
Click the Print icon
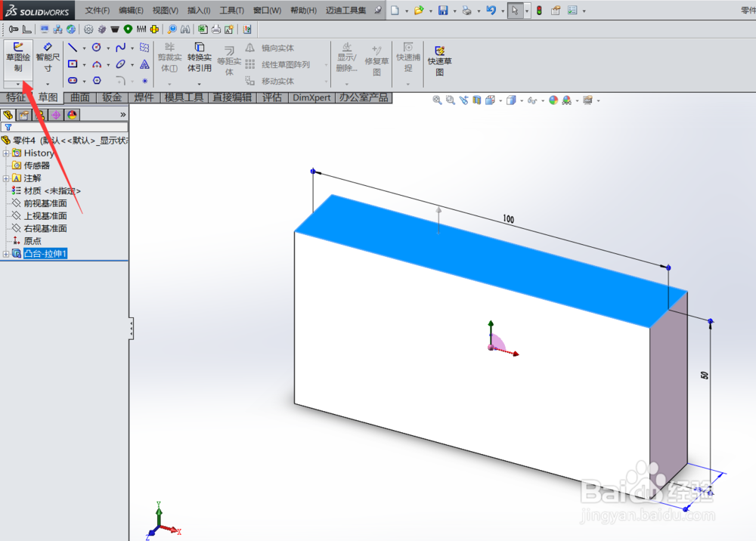466,10
